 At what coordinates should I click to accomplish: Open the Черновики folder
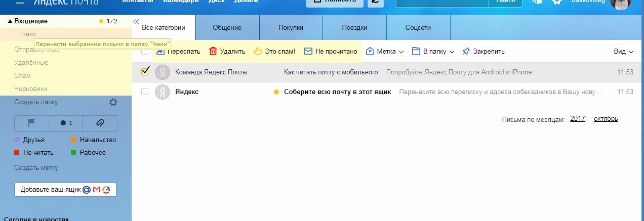tap(31, 89)
